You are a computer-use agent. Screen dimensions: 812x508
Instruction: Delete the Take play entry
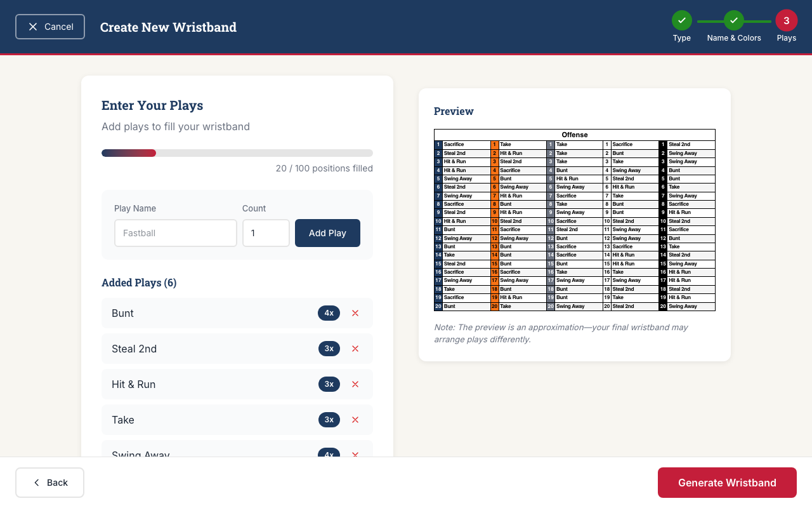pos(355,420)
